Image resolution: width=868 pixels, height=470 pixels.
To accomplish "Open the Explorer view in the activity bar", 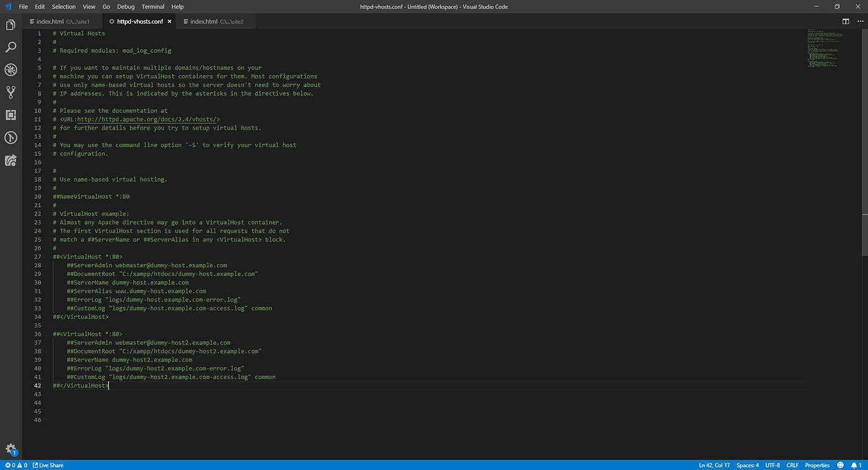I will (11, 25).
